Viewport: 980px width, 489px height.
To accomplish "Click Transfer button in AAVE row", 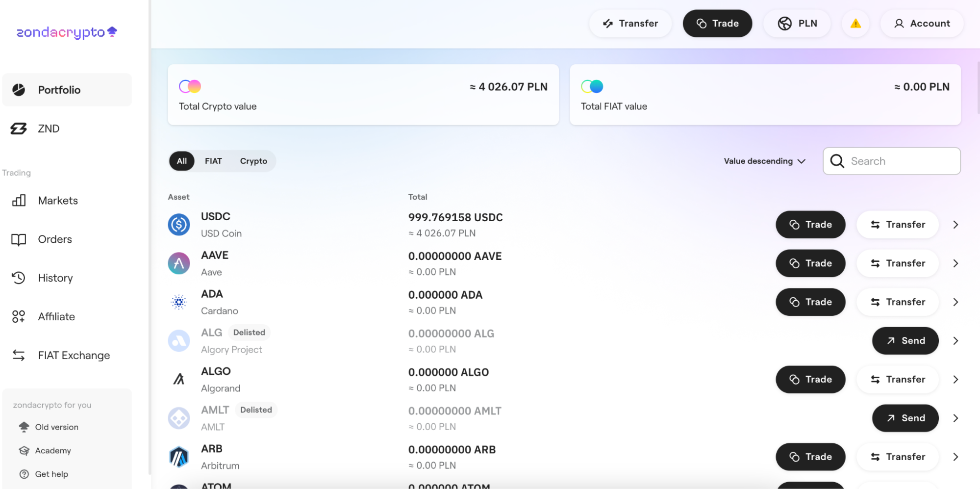I will click(x=897, y=263).
